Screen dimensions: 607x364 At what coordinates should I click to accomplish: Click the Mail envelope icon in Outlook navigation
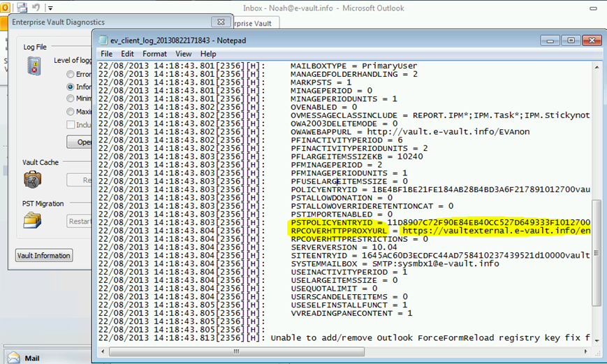(x=13, y=358)
